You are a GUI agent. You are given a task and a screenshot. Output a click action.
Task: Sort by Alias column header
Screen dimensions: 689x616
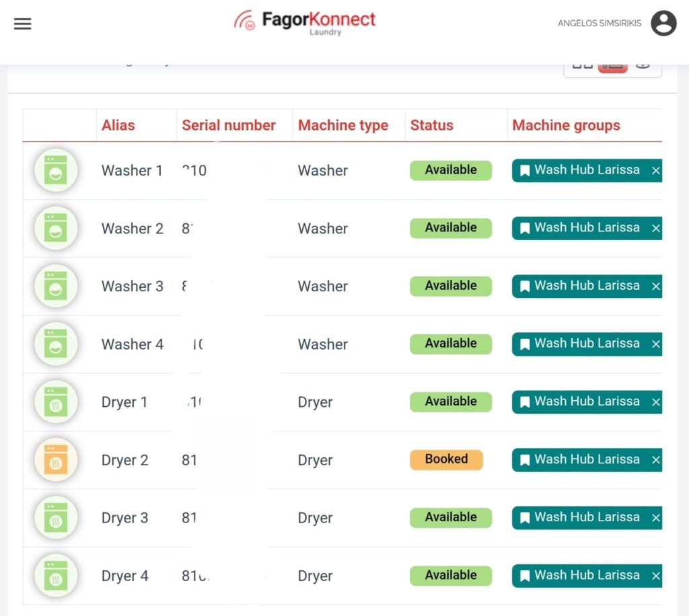pyautogui.click(x=118, y=125)
